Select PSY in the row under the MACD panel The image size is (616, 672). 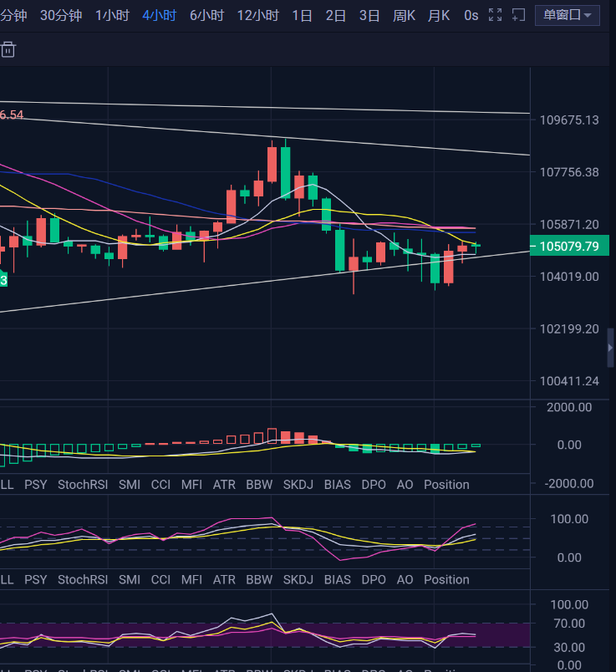click(x=36, y=485)
